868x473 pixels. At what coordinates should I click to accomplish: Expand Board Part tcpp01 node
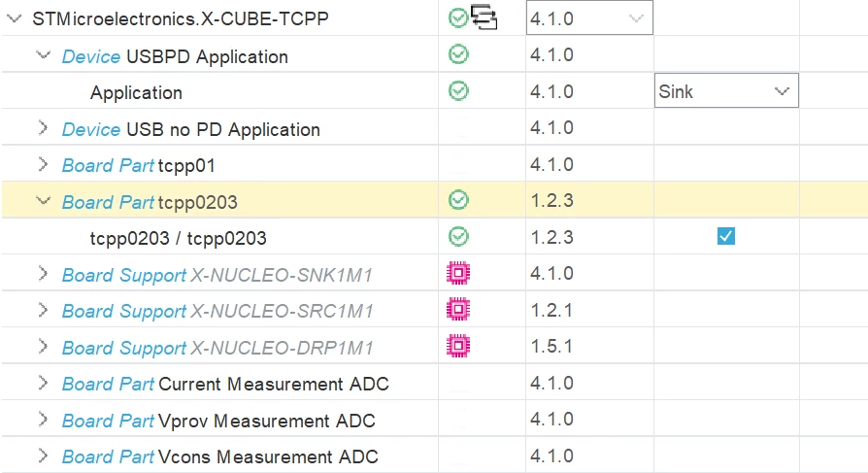43,164
